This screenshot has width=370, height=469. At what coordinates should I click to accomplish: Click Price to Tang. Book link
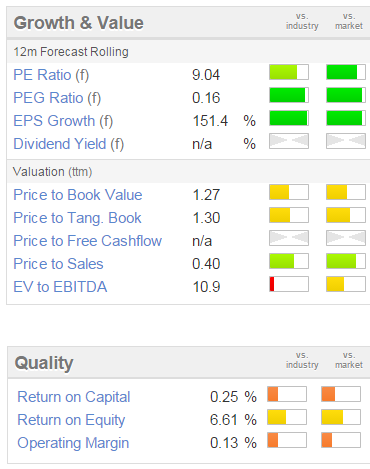(x=77, y=218)
